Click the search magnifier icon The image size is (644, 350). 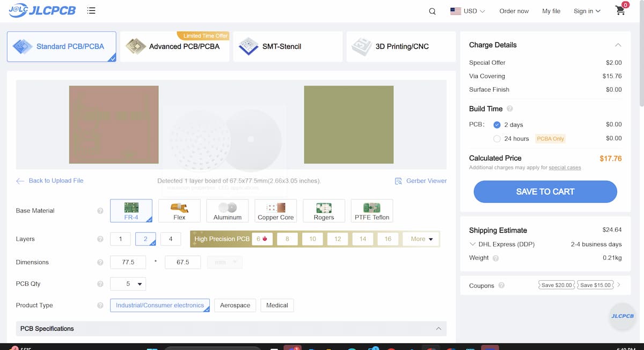pos(432,11)
